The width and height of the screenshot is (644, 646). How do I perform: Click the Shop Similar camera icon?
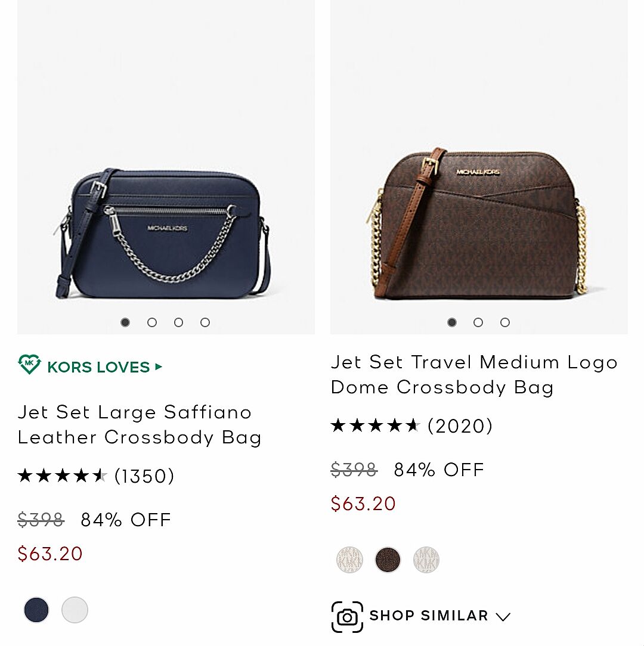[347, 617]
